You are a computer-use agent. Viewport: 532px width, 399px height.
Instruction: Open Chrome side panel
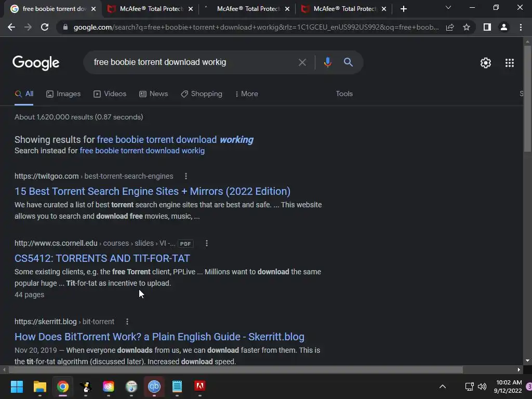[487, 27]
